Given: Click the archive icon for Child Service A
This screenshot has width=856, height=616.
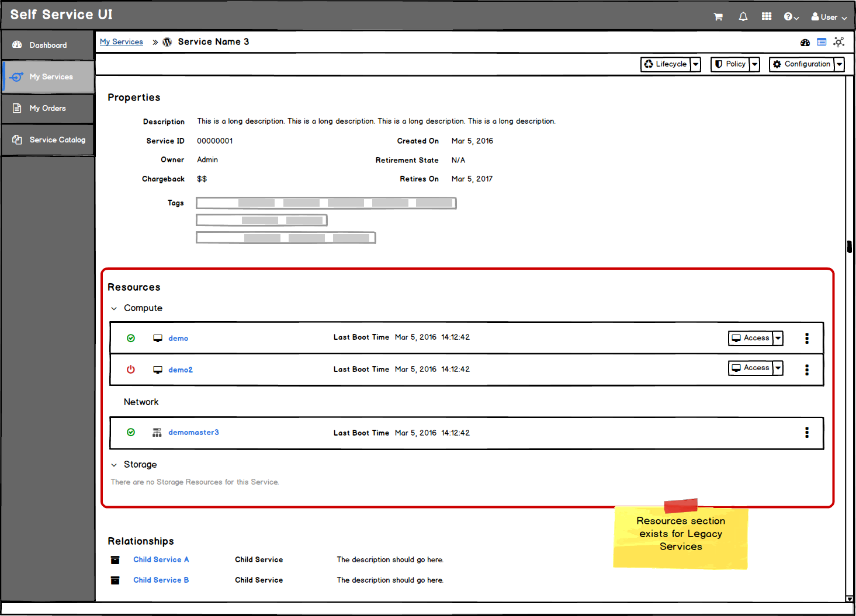Looking at the screenshot, I should tap(115, 560).
